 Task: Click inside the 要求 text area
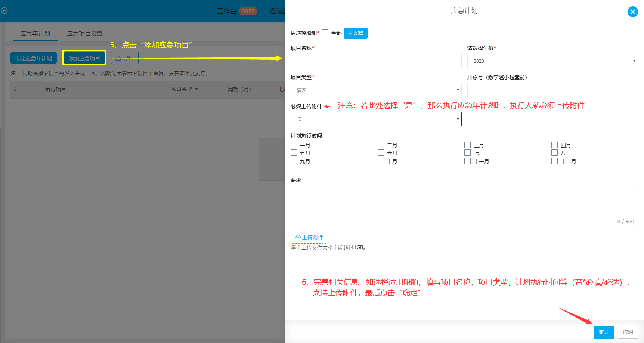[464, 206]
